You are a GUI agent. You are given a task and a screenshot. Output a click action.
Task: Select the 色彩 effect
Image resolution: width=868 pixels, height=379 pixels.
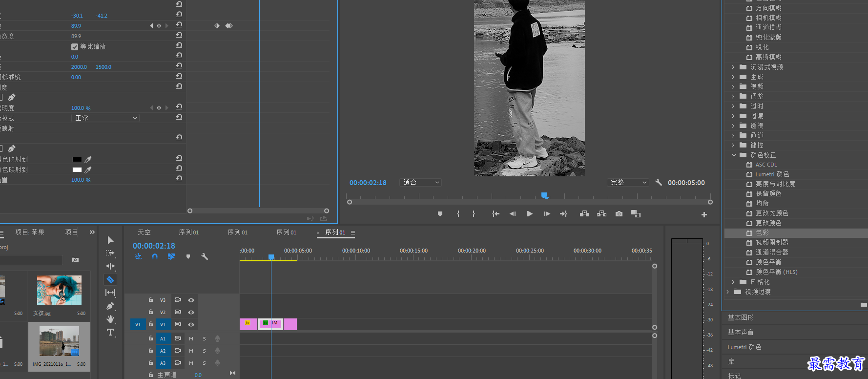[x=762, y=233]
